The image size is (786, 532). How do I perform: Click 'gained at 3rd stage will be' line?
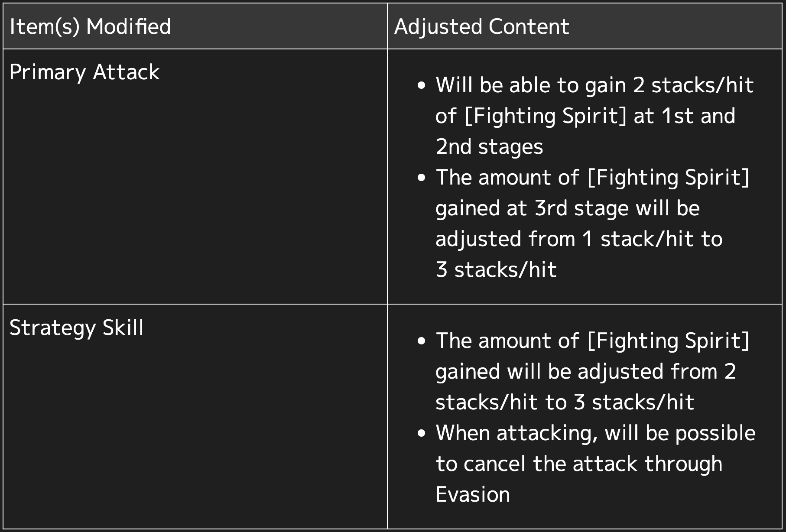(568, 208)
